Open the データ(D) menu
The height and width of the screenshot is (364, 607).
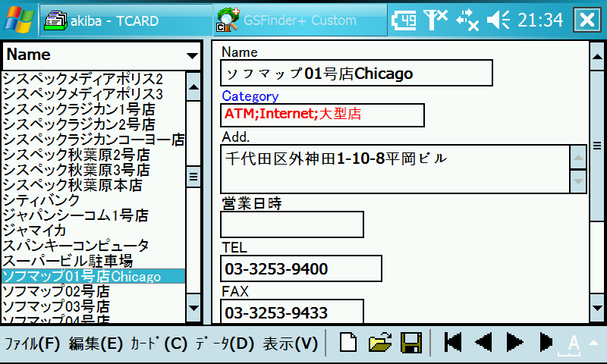click(225, 344)
